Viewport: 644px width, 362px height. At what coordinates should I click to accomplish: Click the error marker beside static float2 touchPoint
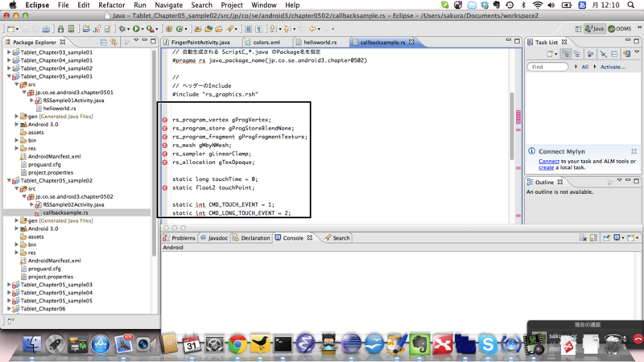(x=165, y=187)
